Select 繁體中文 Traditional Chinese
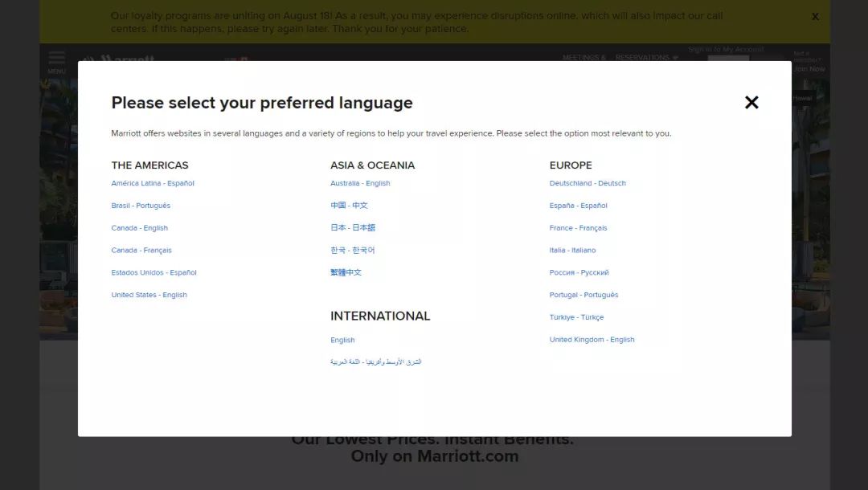This screenshot has width=868, height=490. click(x=346, y=272)
